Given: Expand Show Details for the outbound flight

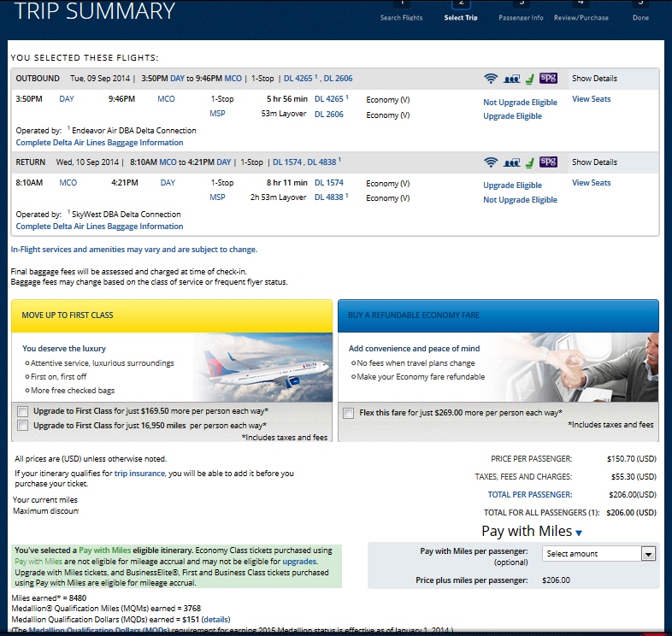Looking at the screenshot, I should tap(594, 79).
